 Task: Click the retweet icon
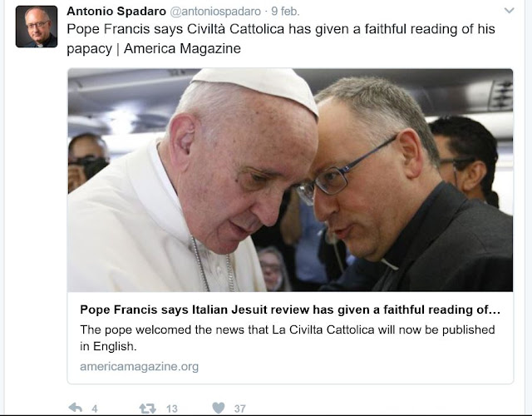point(148,409)
